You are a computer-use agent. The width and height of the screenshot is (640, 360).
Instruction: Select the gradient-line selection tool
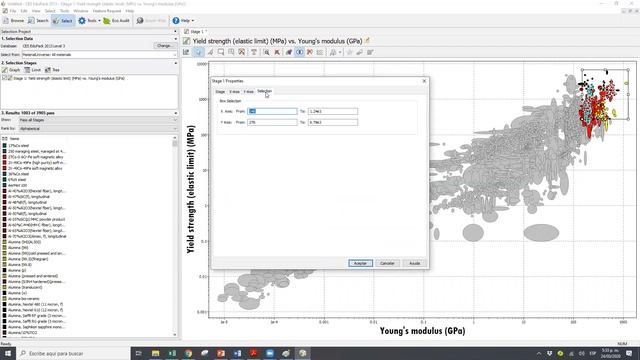point(210,52)
